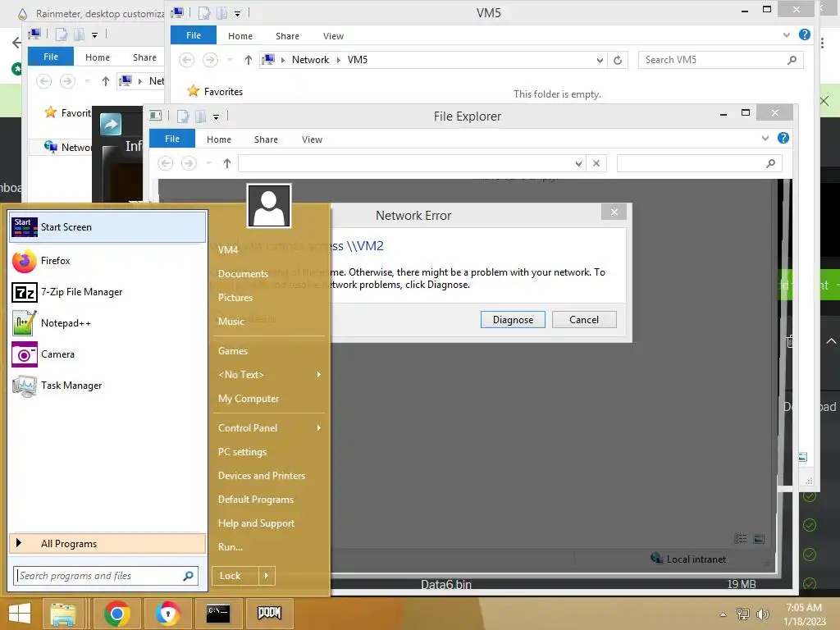Expand the ribbon in VM5 window
The height and width of the screenshot is (630, 840).
787,34
